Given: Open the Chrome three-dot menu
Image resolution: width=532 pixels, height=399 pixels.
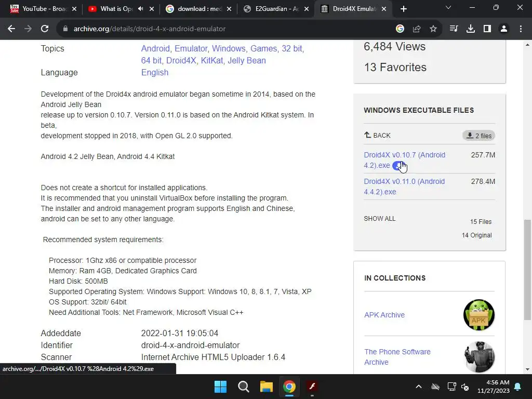Looking at the screenshot, I should point(521,29).
